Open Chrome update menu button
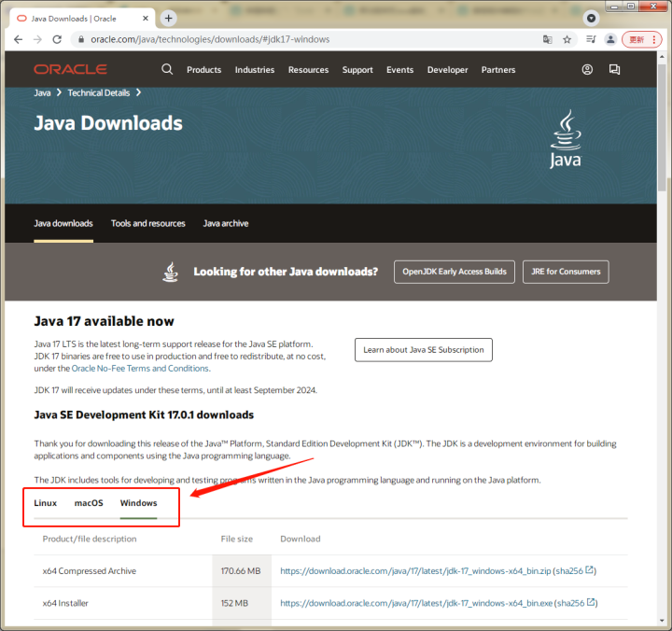Viewport: 672px width, 631px height. 642,39
